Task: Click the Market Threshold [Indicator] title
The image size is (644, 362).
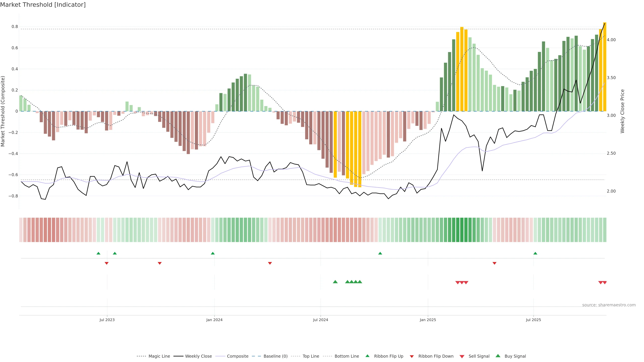Action: click(43, 5)
